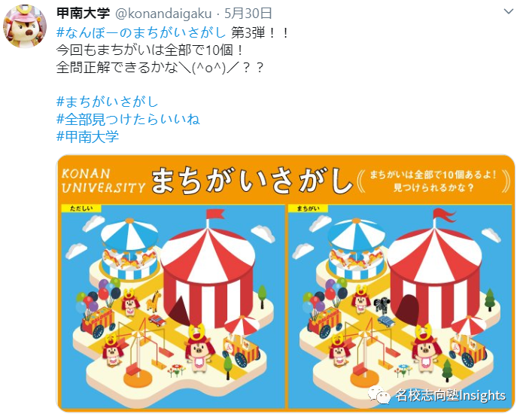The image size is (523, 420).
Task: Click the KONAN UNIVERSITY logo text
Action: [103, 181]
